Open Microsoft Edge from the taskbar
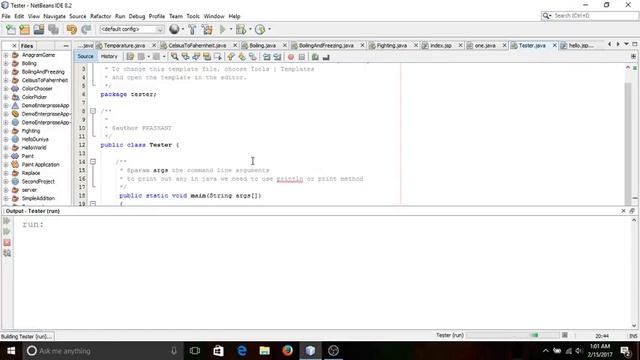The height and width of the screenshot is (360, 640). pos(242,351)
